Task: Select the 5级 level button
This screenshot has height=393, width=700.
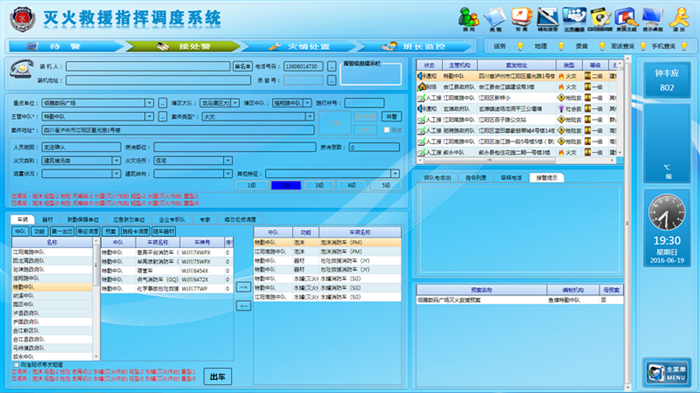Action: pos(386,185)
